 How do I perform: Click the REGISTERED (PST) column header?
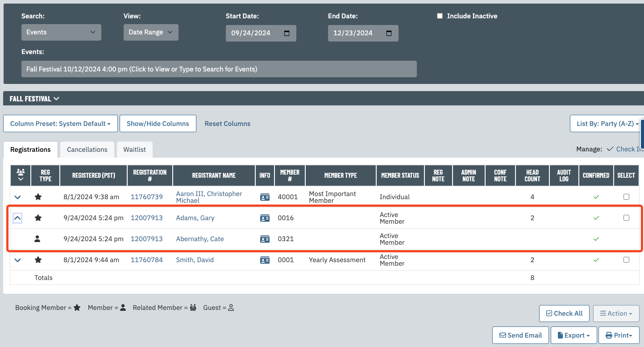[94, 176]
